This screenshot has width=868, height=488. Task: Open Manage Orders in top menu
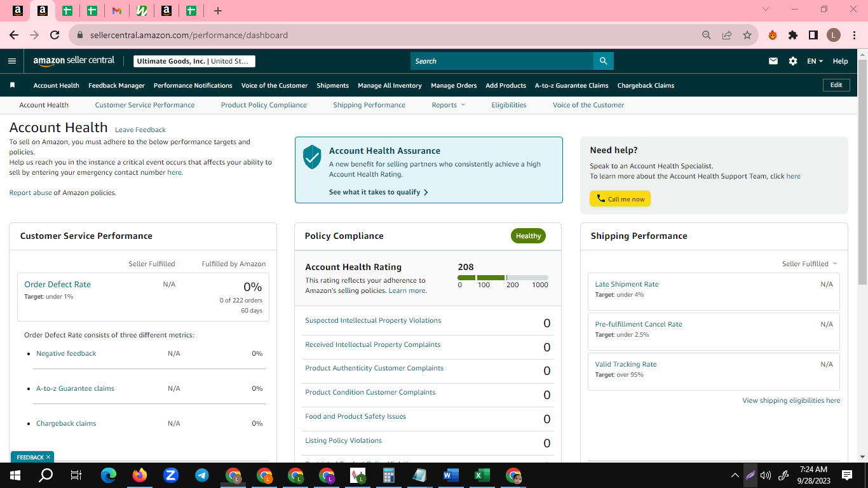tap(454, 85)
